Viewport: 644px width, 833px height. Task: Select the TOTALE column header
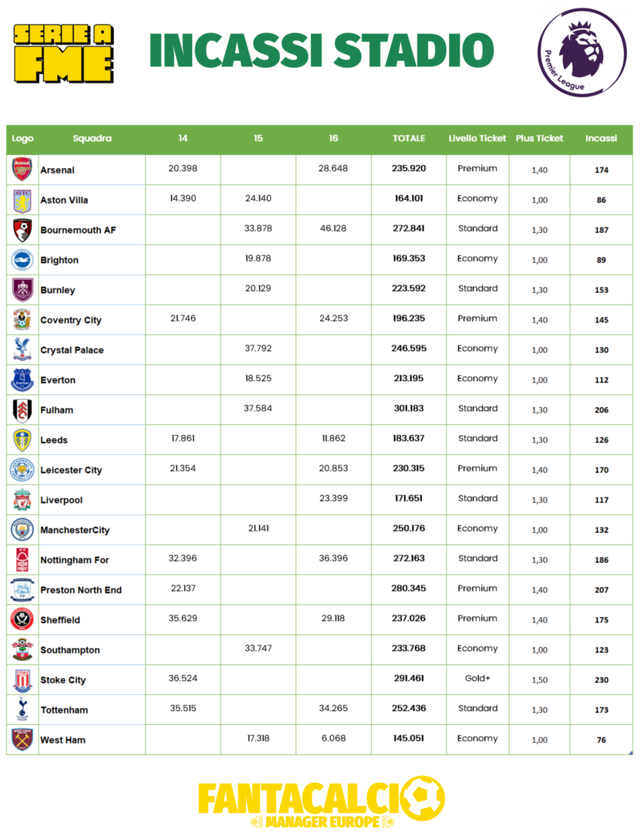point(409,139)
